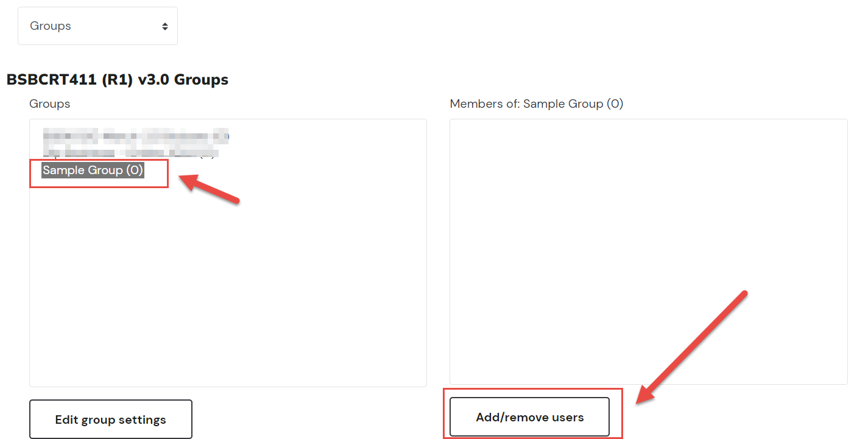Open the Groups dropdown selector
The image size is (868, 439).
tap(97, 26)
